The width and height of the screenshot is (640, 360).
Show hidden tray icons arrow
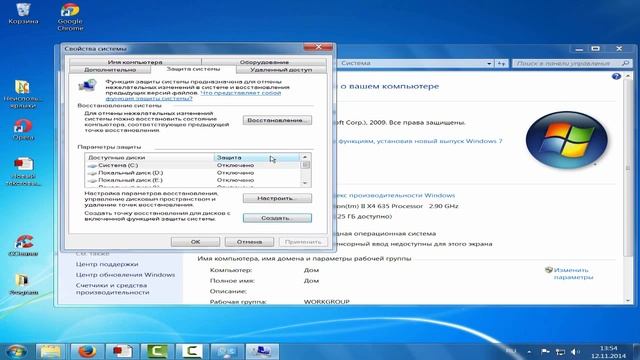529,351
